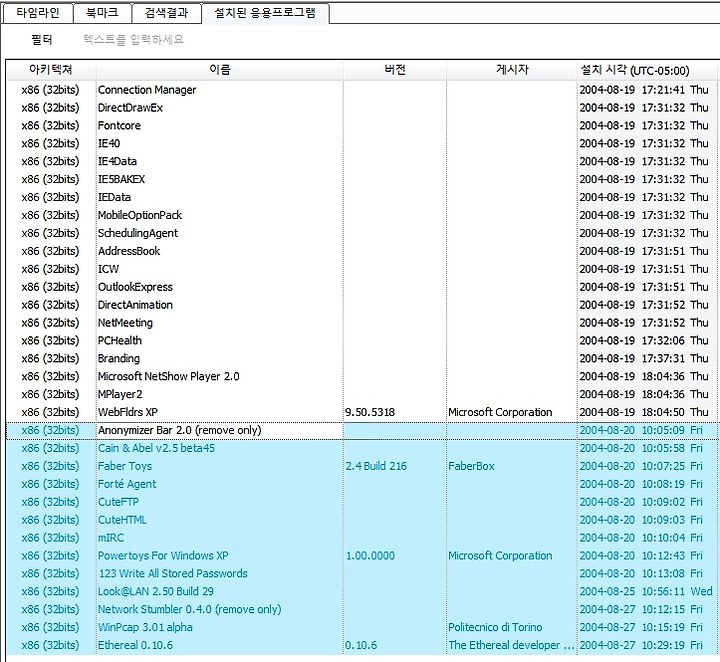Select Microsoft NetShow Player 2.0 entry
Screen dimensions: 720x662
point(169,376)
